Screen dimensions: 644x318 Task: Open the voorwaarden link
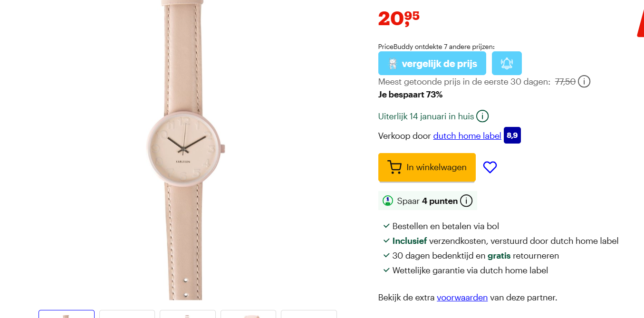462,298
